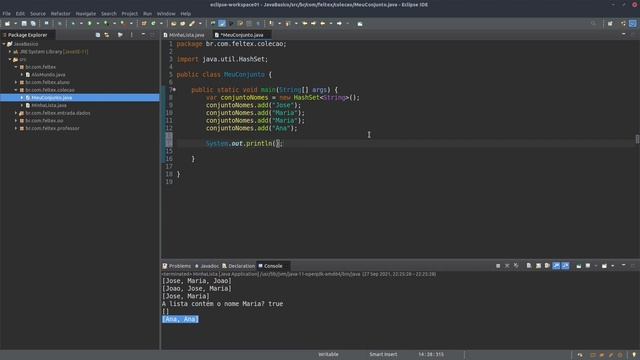
Task: Select MeuConjunto.java in Package Explorer
Action: pos(51,98)
